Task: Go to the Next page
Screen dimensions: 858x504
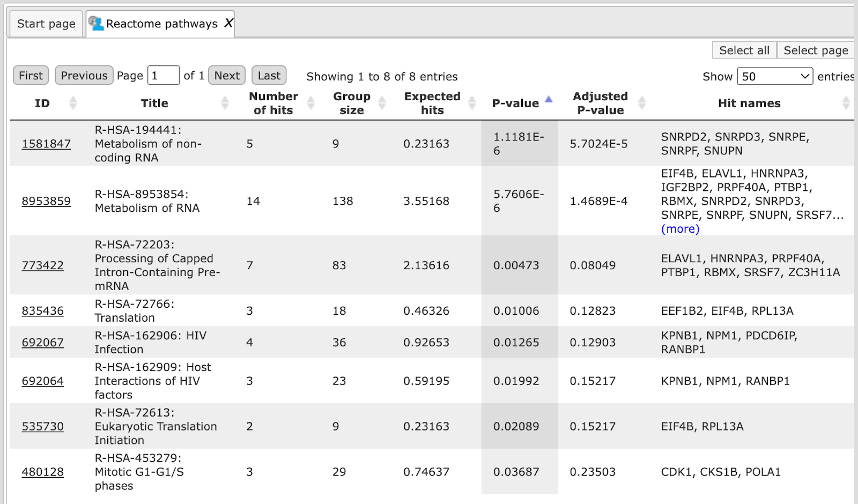Action: [x=227, y=76]
